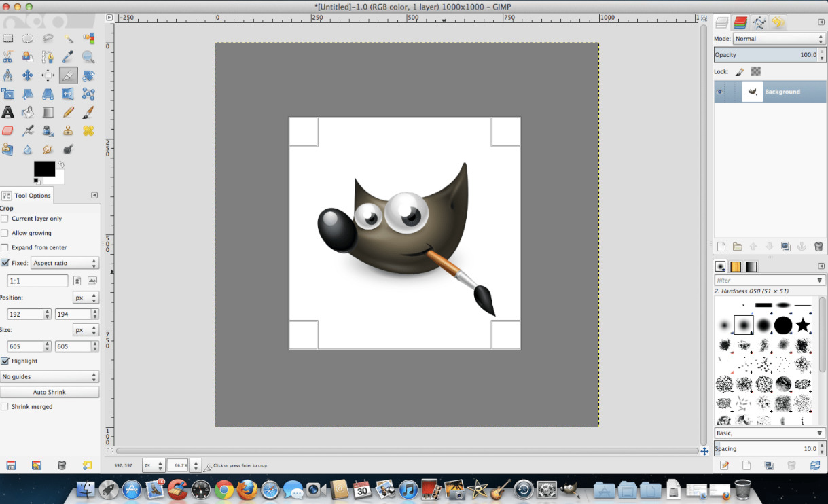This screenshot has height=504, width=828.
Task: Open the Tool Options tab
Action: click(26, 196)
